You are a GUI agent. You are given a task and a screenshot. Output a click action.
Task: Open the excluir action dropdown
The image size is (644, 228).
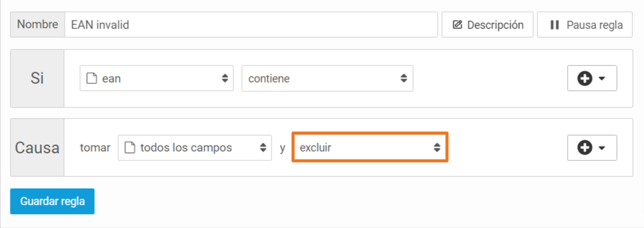click(369, 147)
